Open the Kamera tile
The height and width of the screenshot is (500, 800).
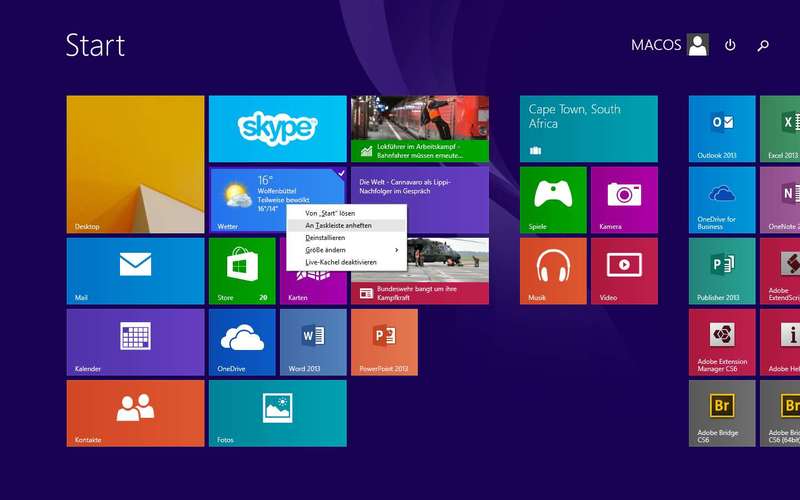624,200
